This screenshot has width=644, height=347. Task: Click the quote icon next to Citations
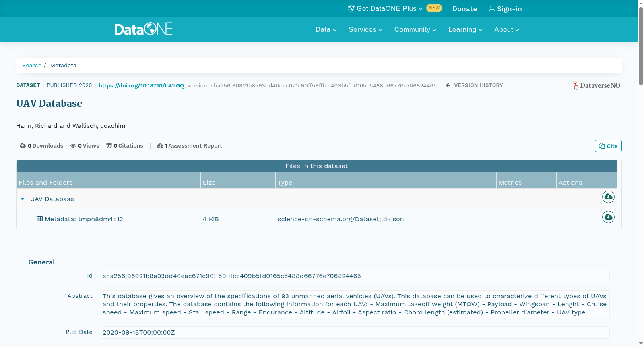[x=109, y=145]
